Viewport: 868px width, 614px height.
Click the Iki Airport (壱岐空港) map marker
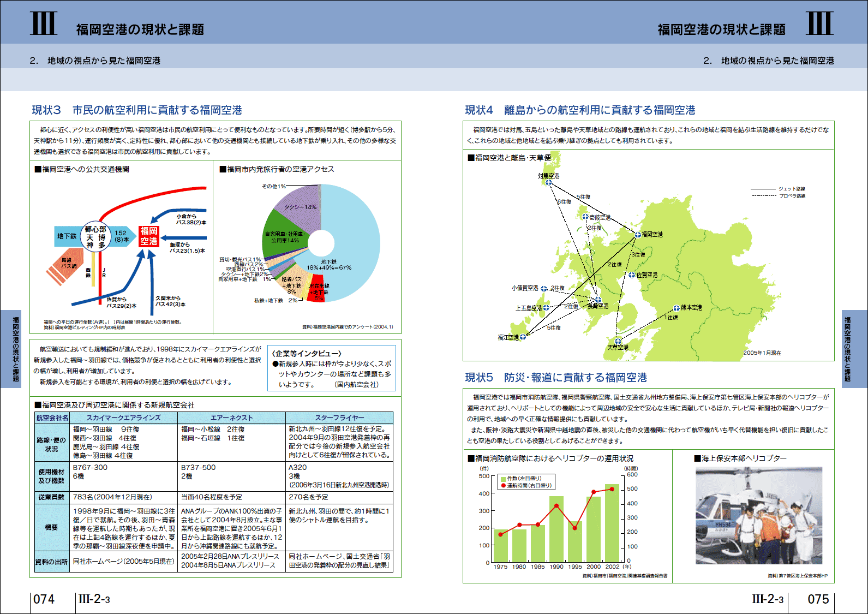(585, 217)
